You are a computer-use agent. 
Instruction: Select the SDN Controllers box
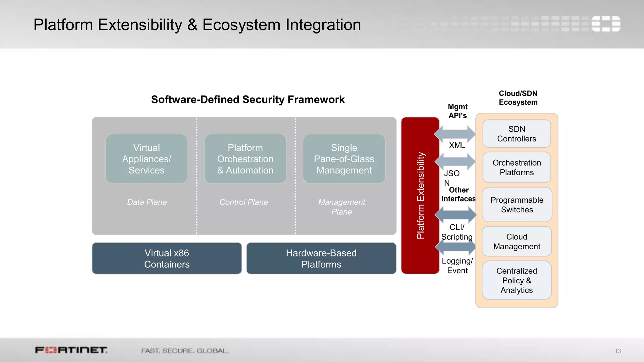[x=516, y=134]
